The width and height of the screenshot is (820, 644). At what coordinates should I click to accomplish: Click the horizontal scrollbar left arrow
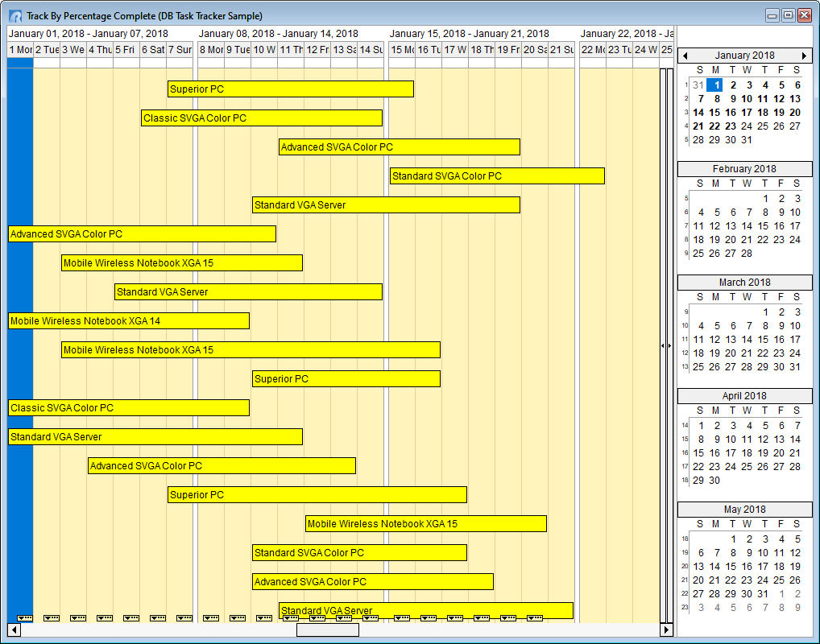14,630
